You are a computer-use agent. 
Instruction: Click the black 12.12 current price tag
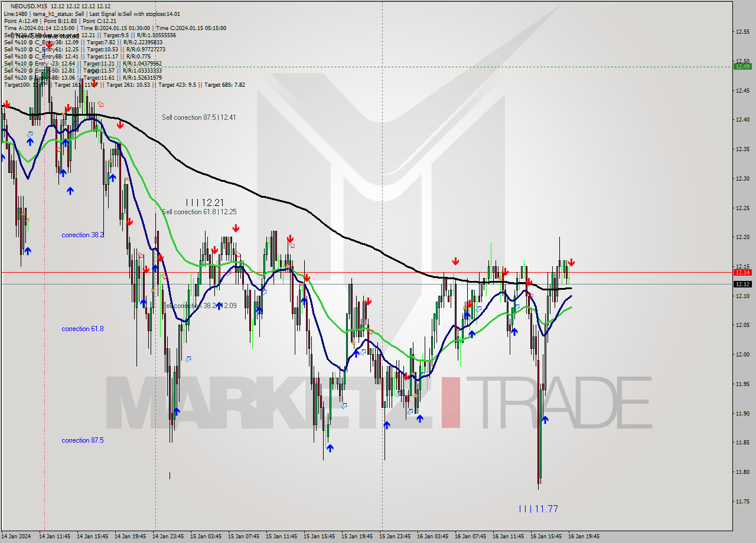742,284
